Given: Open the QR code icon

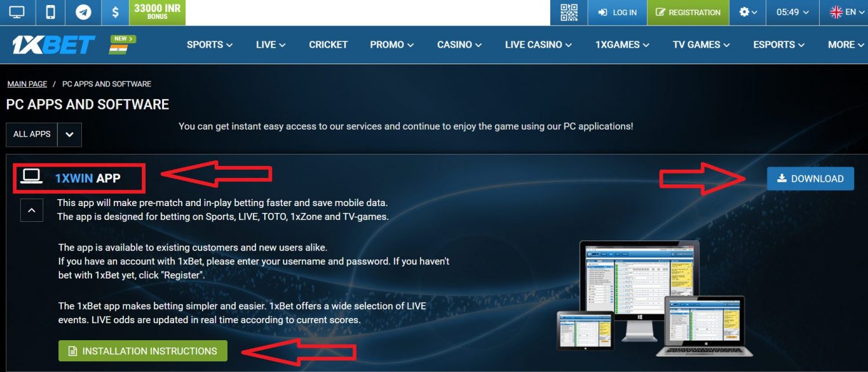Looking at the screenshot, I should click(x=568, y=11).
